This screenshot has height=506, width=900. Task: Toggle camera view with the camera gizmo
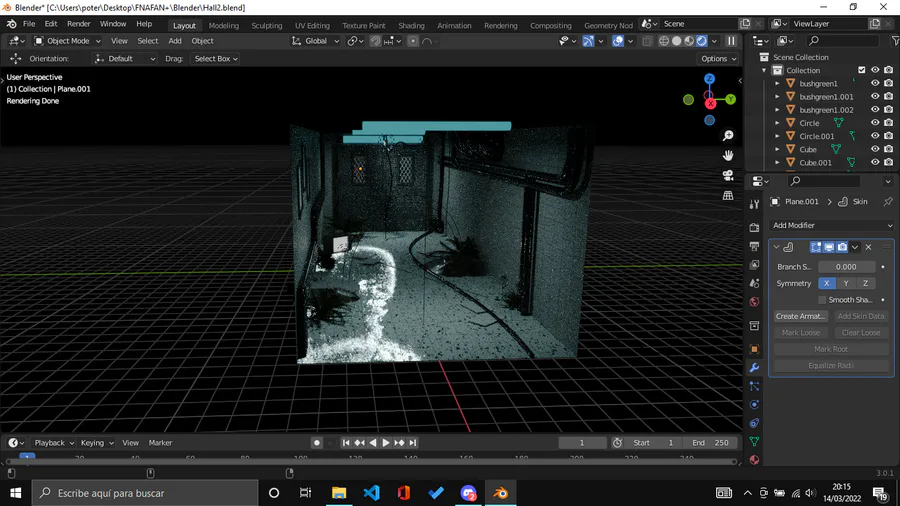[x=728, y=175]
